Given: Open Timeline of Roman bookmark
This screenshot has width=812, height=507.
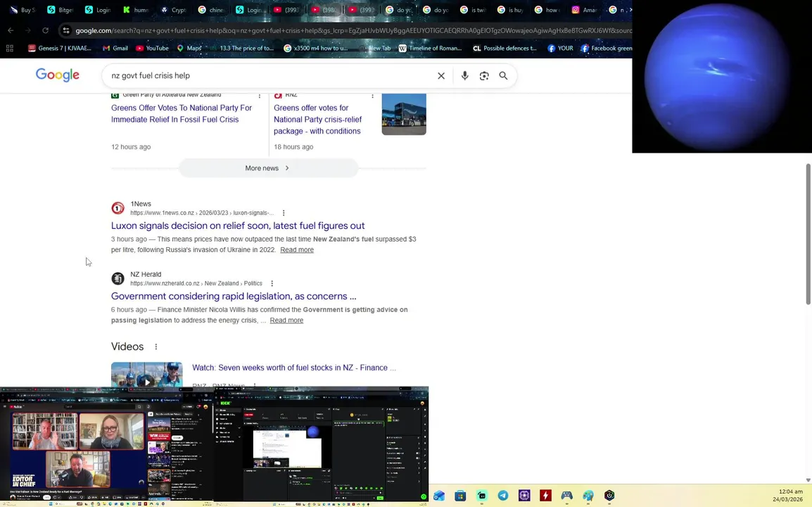Looking at the screenshot, I should [x=431, y=48].
